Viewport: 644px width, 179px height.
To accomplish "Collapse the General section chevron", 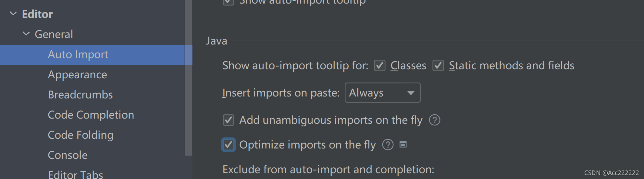I will coord(26,34).
